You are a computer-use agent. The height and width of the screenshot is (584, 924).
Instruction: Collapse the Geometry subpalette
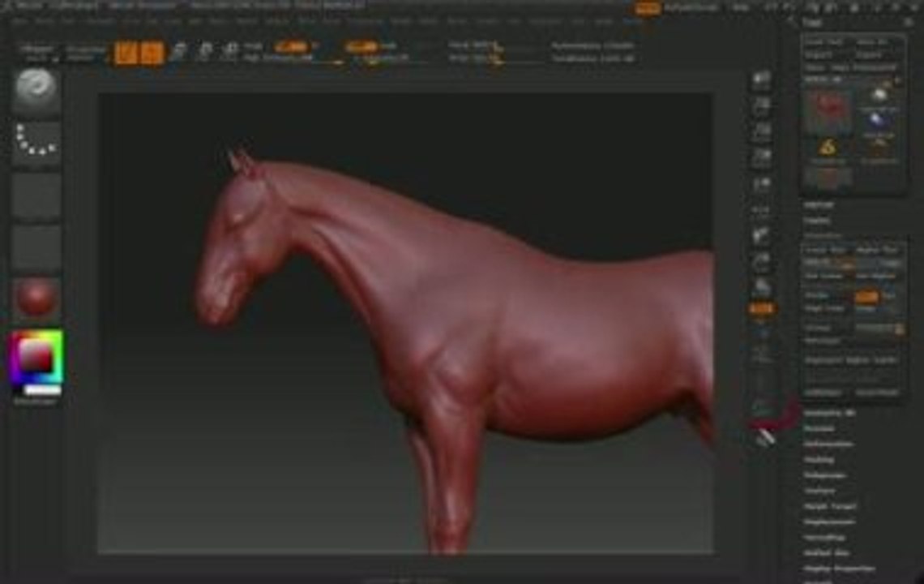[823, 235]
